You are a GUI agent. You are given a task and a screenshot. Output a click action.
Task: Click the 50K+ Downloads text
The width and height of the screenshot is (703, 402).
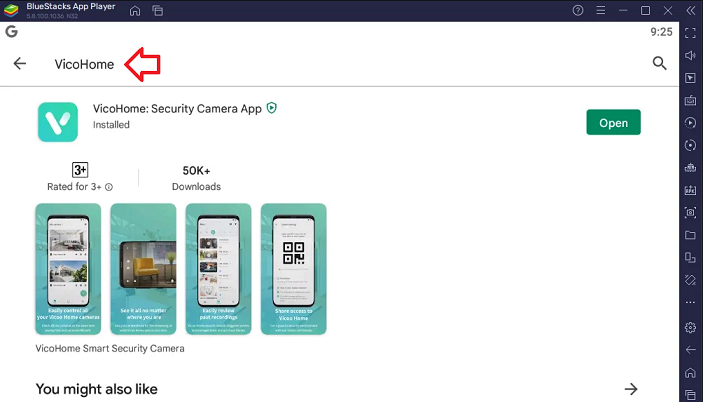pos(196,178)
